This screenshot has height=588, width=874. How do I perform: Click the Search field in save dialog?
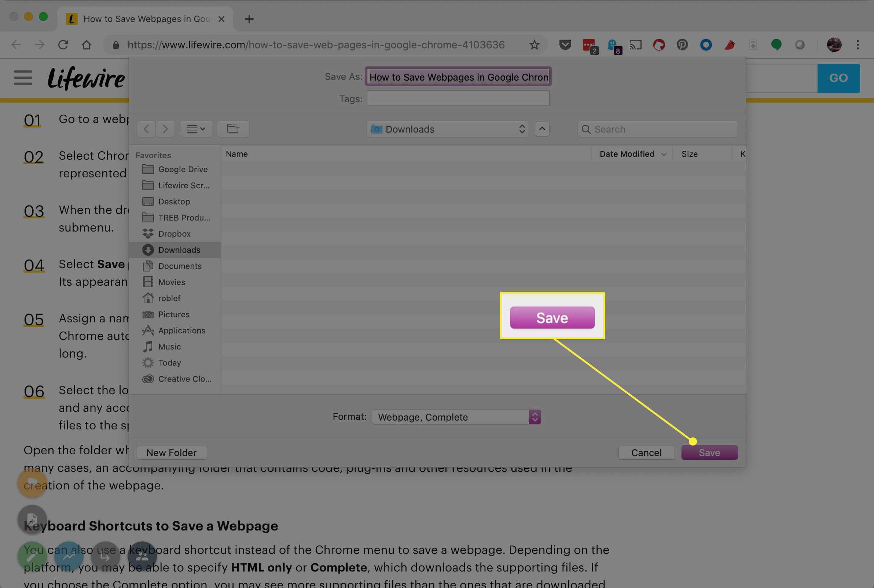click(x=657, y=129)
